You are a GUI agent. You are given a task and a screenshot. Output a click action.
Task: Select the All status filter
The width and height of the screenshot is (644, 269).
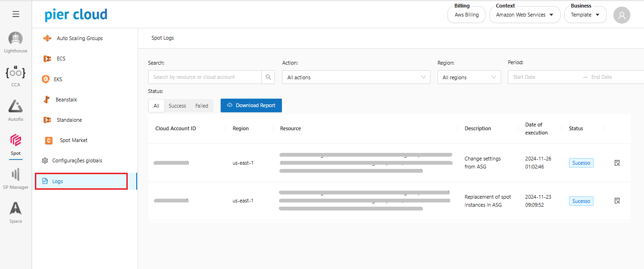[x=156, y=106]
